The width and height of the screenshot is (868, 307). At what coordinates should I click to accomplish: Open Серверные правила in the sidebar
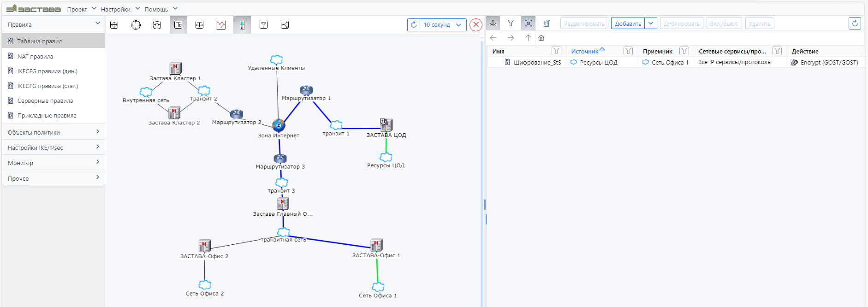click(x=54, y=100)
